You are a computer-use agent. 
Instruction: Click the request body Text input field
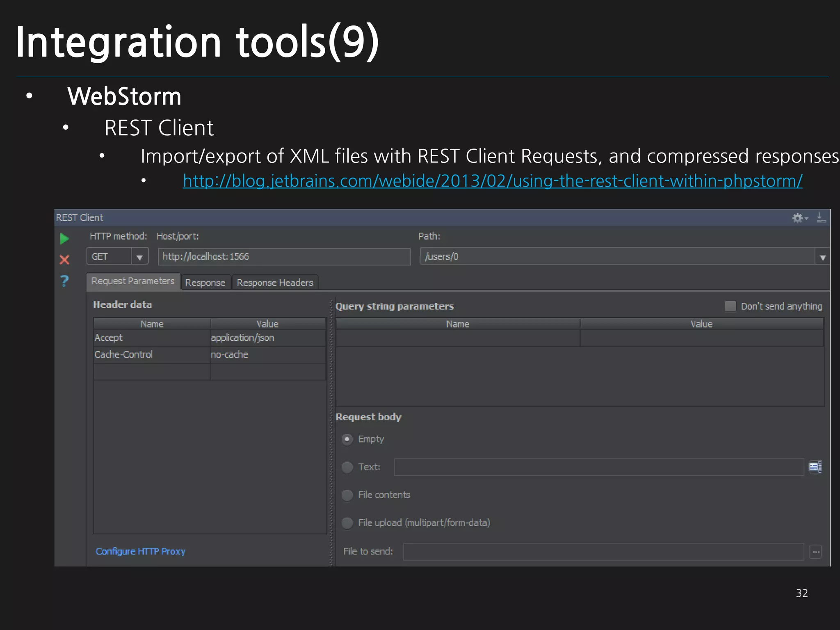point(599,467)
